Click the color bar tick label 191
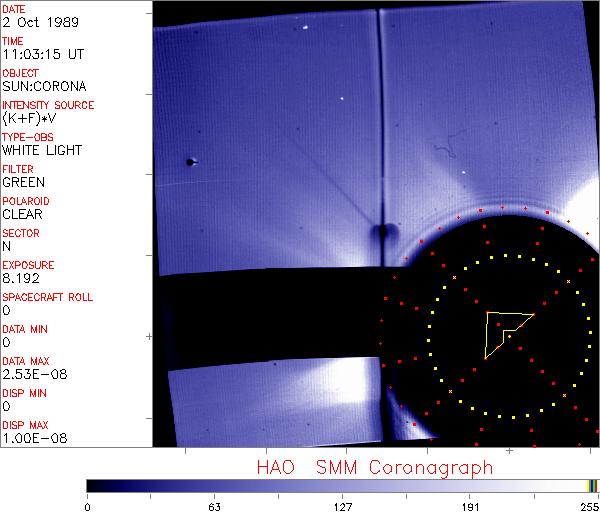The width and height of the screenshot is (600, 512). (x=470, y=505)
